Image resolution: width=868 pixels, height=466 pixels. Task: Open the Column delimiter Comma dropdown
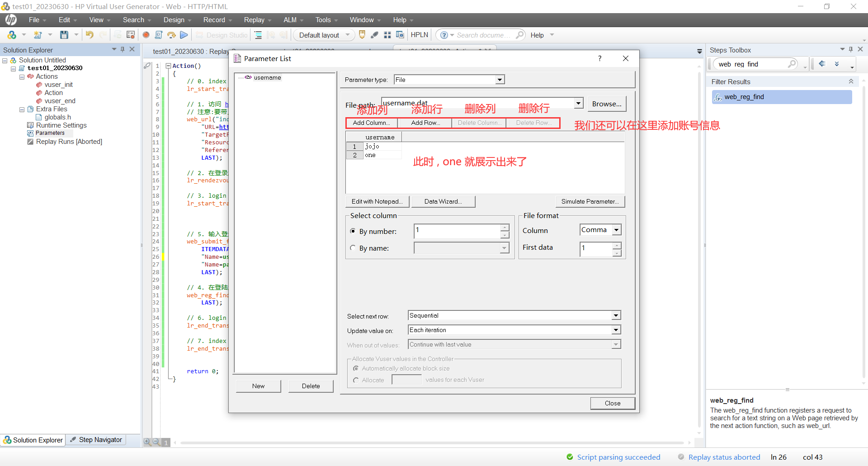[617, 230]
